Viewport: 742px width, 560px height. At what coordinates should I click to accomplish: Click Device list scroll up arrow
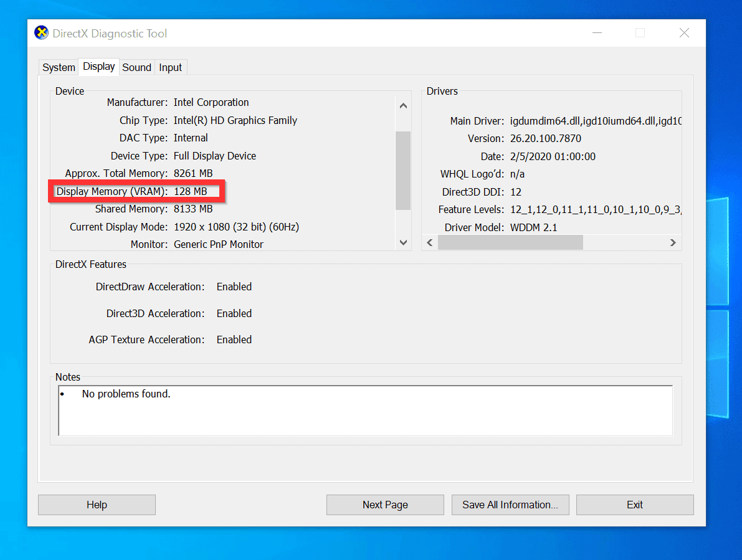click(403, 106)
